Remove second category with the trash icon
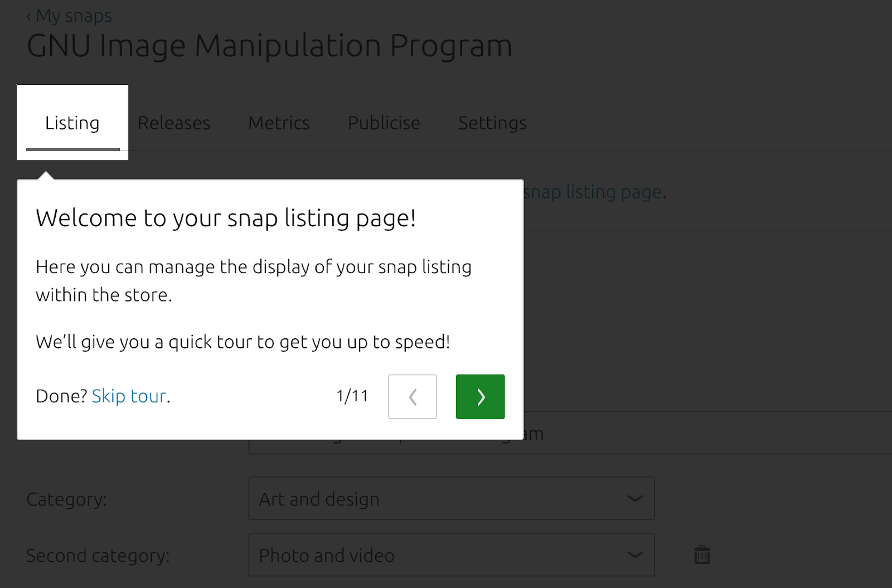This screenshot has width=892, height=588. click(702, 555)
